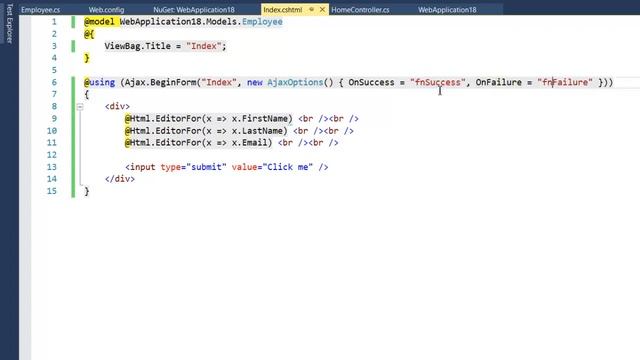Image resolution: width=640 pixels, height=360 pixels.
Task: Click Ajax.BeginForm on line 6
Action: point(160,82)
